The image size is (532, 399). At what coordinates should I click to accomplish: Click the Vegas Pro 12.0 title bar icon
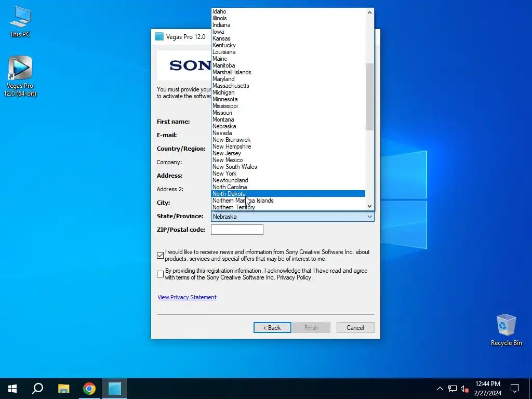coord(159,37)
